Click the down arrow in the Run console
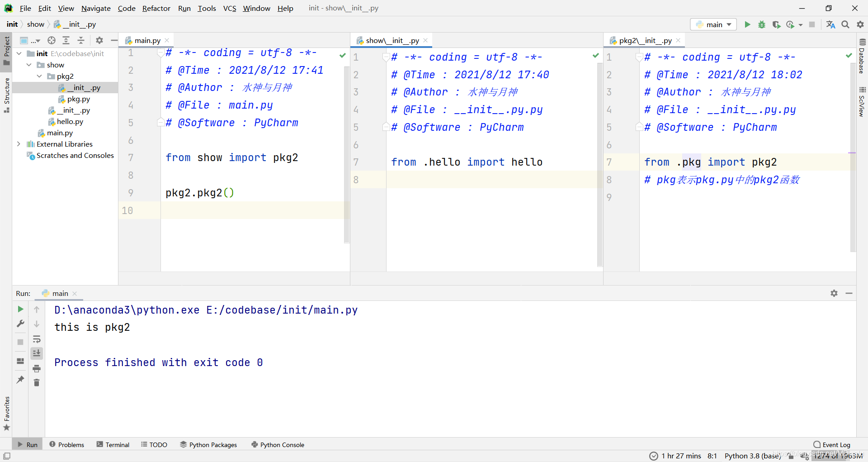868x462 pixels. [37, 324]
